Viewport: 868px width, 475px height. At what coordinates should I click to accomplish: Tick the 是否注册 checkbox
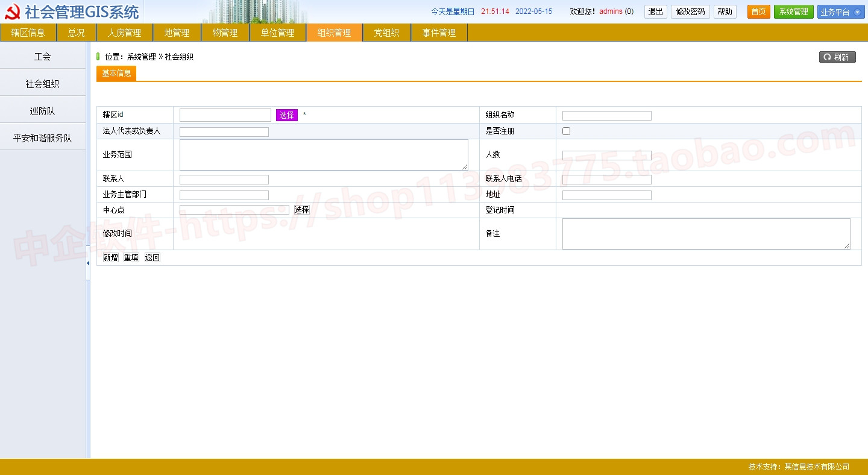click(x=566, y=131)
